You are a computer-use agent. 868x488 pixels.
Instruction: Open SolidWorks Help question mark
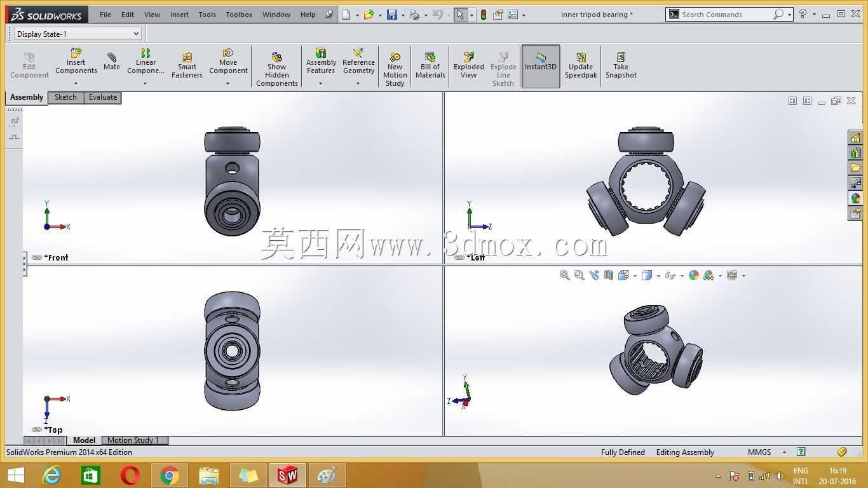pos(803,14)
